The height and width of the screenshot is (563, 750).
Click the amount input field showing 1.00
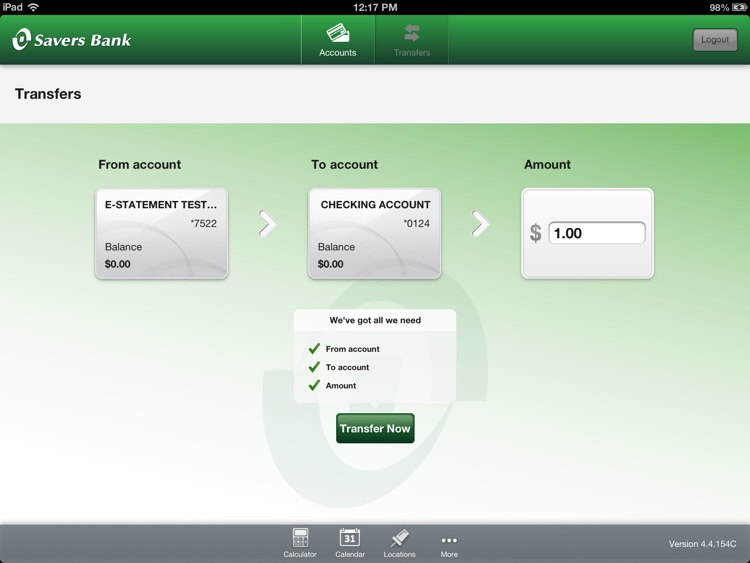(x=596, y=233)
